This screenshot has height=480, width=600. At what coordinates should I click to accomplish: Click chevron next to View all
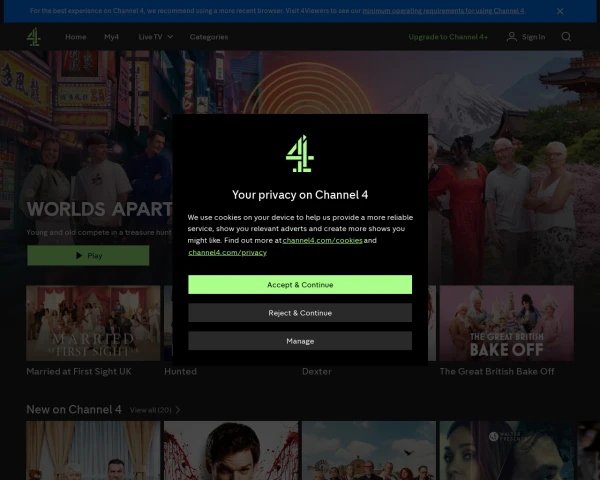click(x=178, y=410)
